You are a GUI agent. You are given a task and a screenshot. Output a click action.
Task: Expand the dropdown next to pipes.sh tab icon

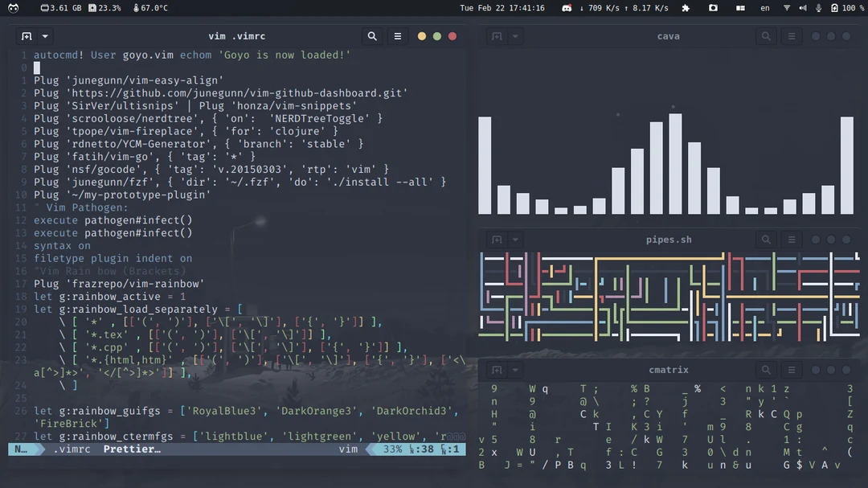click(515, 239)
